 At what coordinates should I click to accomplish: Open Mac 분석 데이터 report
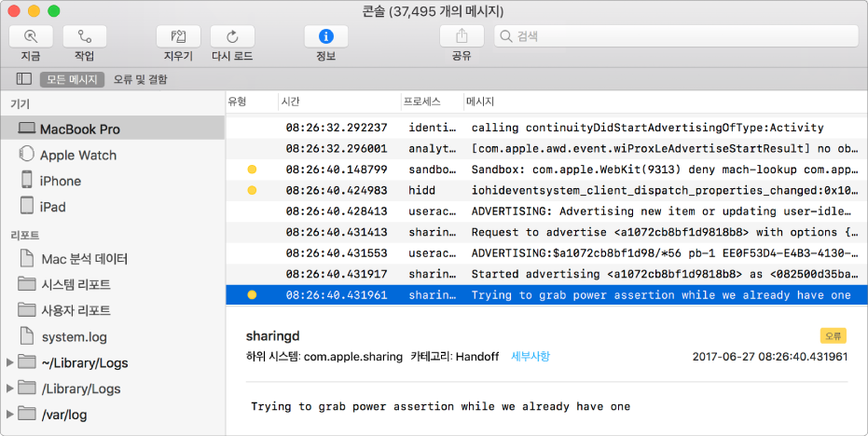[x=113, y=258]
